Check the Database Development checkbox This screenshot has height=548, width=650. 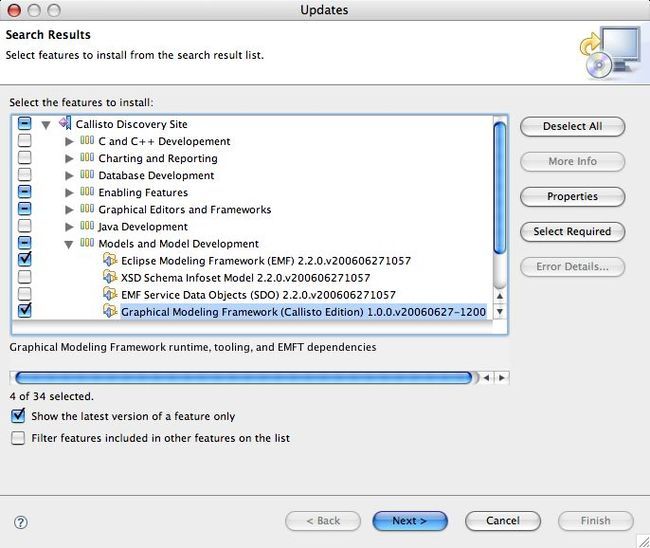pos(24,174)
